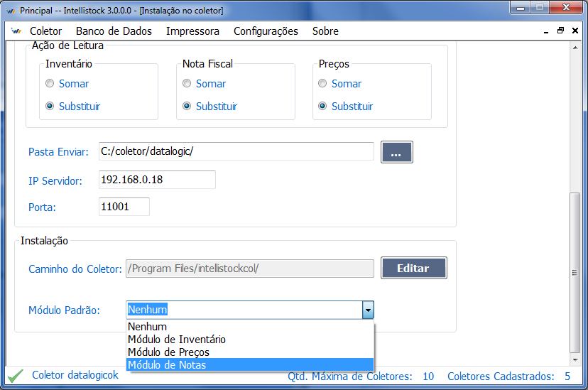Minimize the Intellistock main window
This screenshot has height=390, width=588.
click(521, 8)
